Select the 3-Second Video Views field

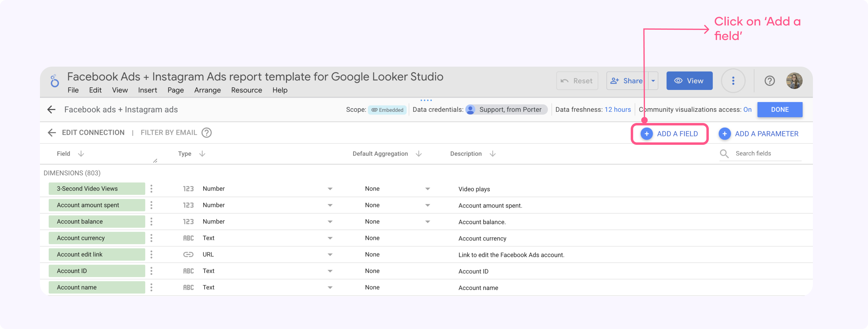point(97,189)
